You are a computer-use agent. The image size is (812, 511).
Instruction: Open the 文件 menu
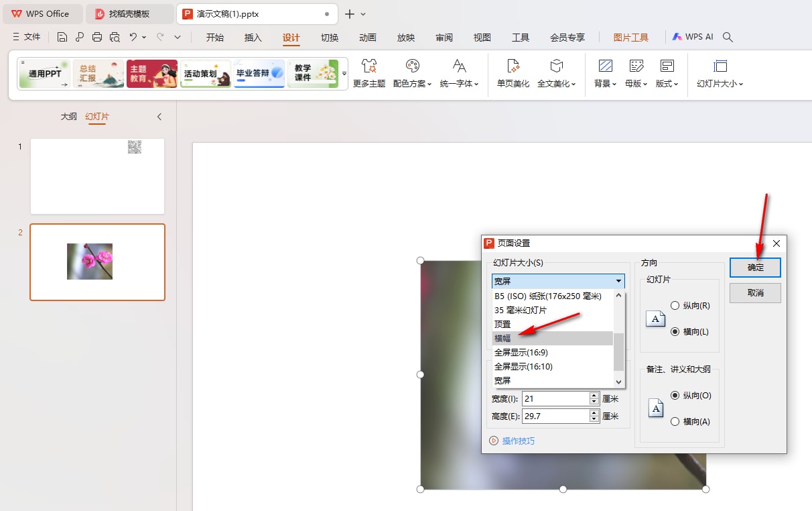click(26, 37)
